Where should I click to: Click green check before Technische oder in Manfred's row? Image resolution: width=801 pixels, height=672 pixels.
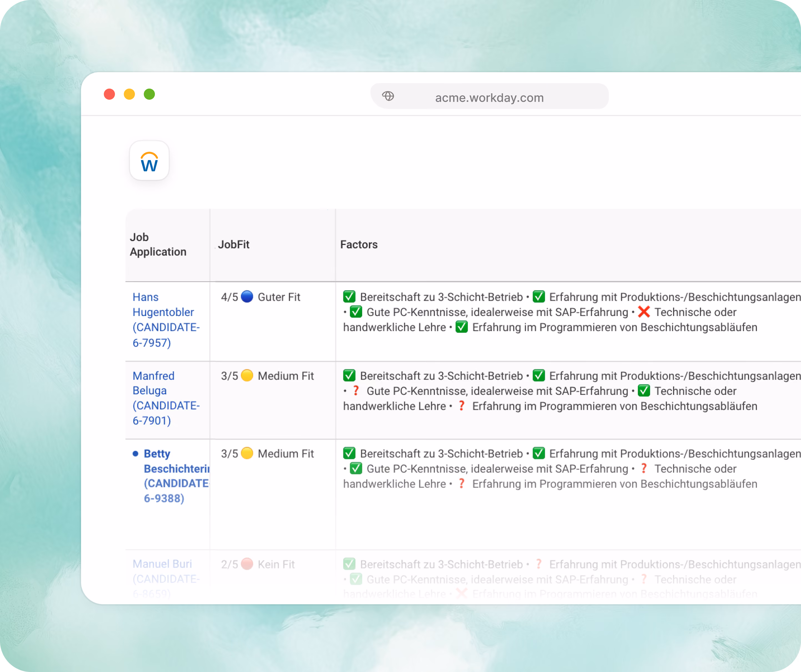tap(644, 391)
